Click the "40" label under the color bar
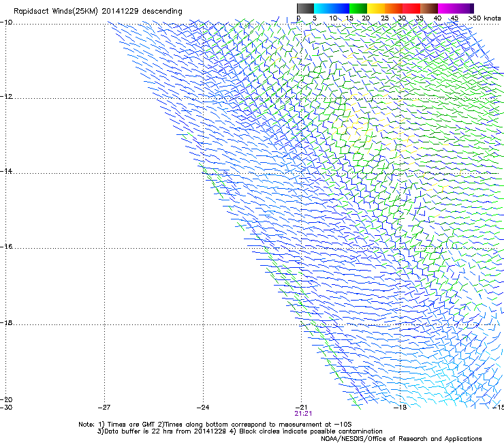This screenshot has height=443, width=504. coord(437,18)
